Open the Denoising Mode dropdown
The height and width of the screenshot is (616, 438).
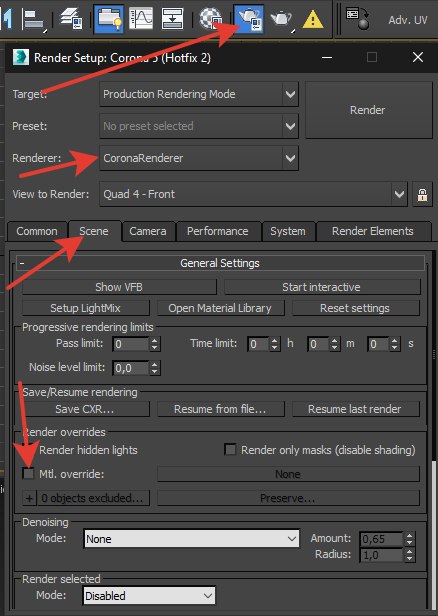191,539
